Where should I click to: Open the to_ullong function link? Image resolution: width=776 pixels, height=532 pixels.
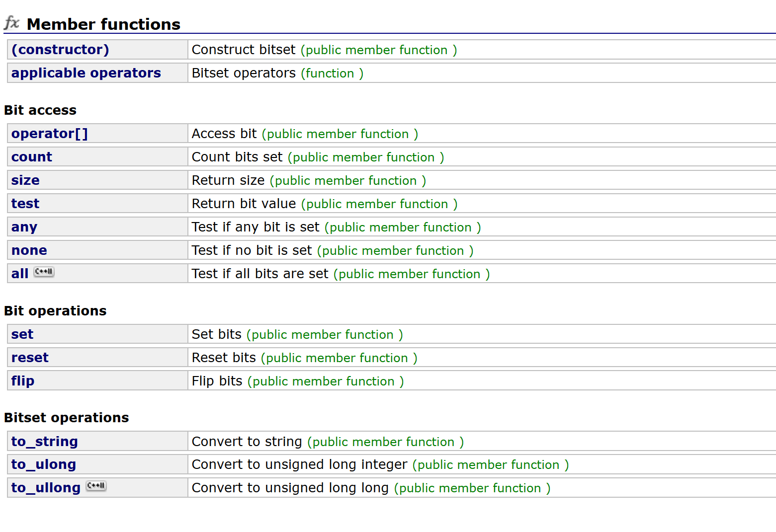(46, 488)
